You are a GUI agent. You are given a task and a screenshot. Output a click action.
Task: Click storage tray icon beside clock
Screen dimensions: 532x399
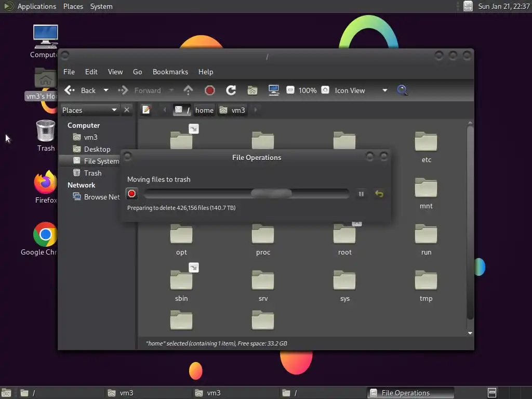(x=468, y=6)
